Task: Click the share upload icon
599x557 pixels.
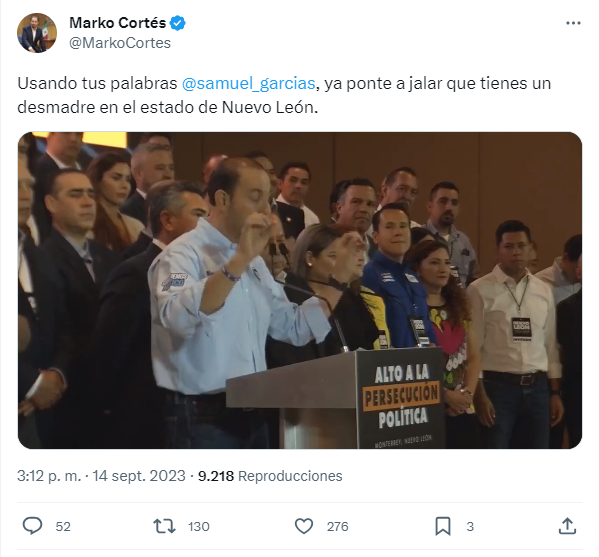Action: click(x=567, y=526)
